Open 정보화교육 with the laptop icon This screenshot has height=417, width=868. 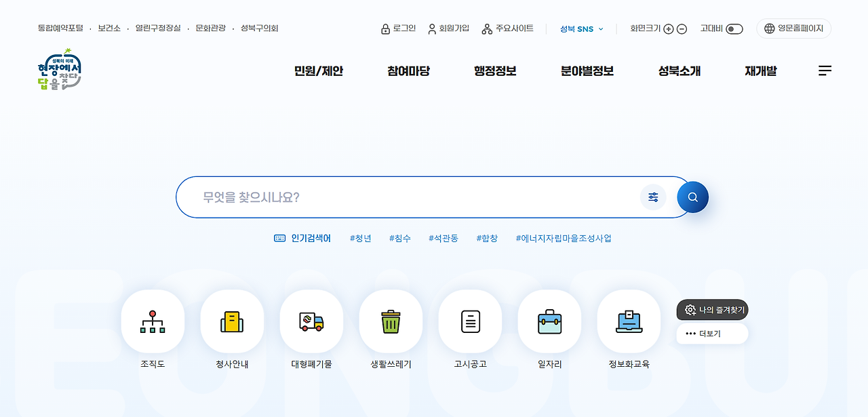click(629, 321)
